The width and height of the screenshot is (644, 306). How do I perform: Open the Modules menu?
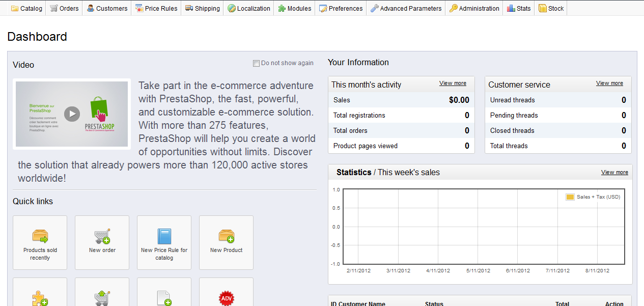294,8
